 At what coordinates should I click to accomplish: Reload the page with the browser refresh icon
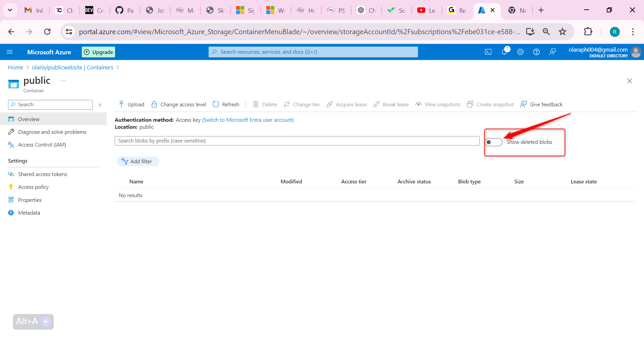click(x=47, y=32)
